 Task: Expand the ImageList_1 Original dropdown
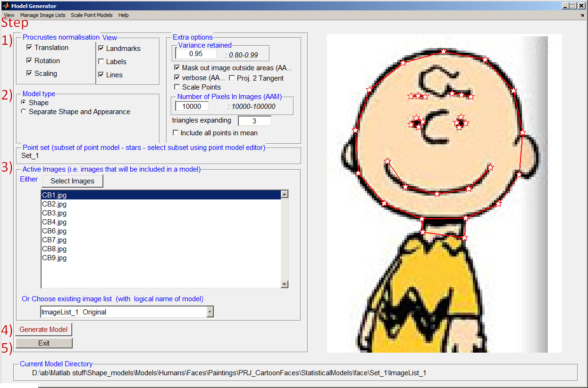pyautogui.click(x=210, y=312)
